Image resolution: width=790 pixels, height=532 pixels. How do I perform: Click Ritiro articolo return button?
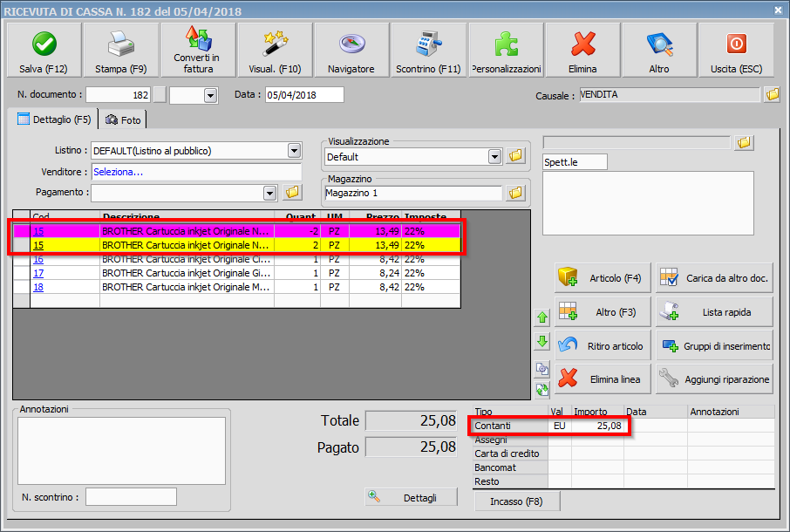click(x=603, y=345)
